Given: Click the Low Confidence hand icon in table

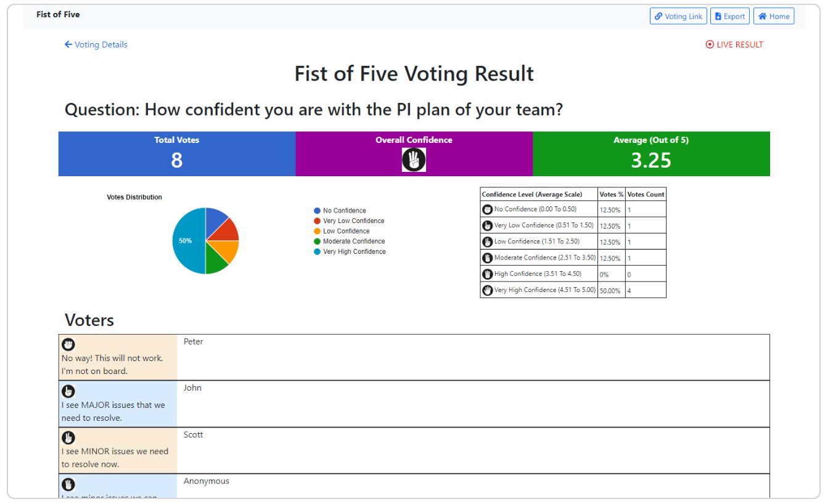Looking at the screenshot, I should click(x=487, y=242).
